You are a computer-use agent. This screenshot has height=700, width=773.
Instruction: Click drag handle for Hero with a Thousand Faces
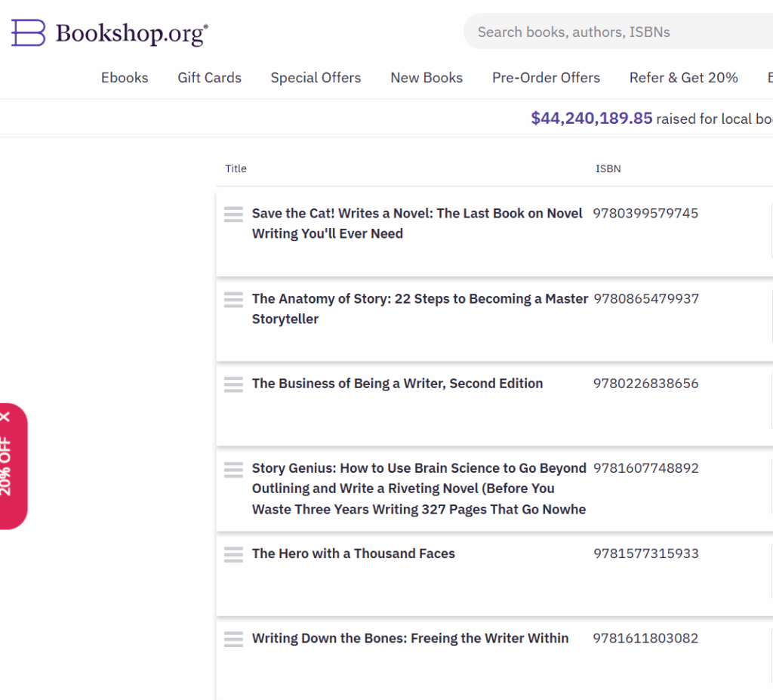click(x=233, y=555)
